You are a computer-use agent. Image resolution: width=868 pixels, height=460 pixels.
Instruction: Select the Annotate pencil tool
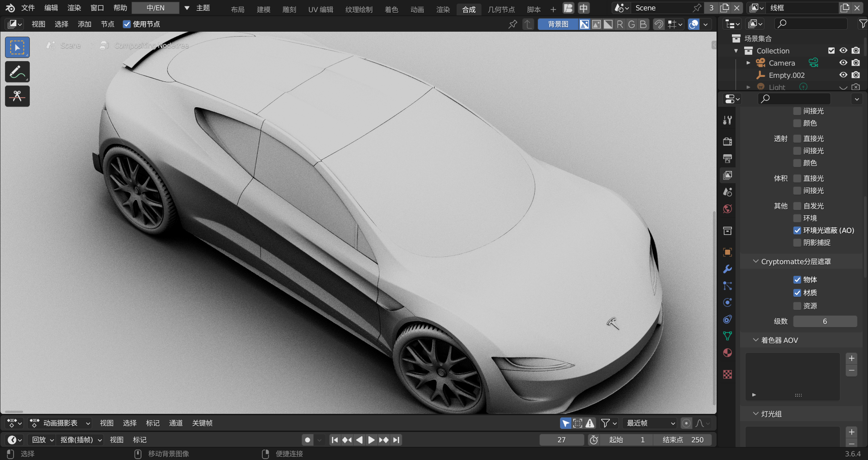pos(17,72)
